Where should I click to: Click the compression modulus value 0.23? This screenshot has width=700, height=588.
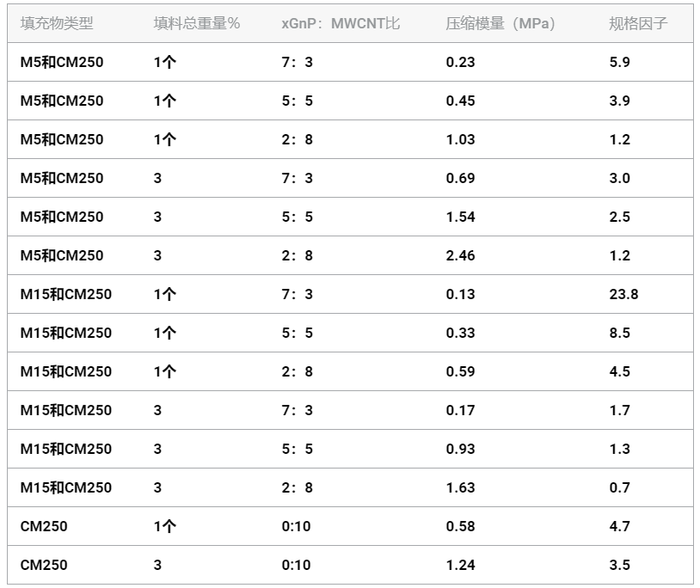[461, 62]
